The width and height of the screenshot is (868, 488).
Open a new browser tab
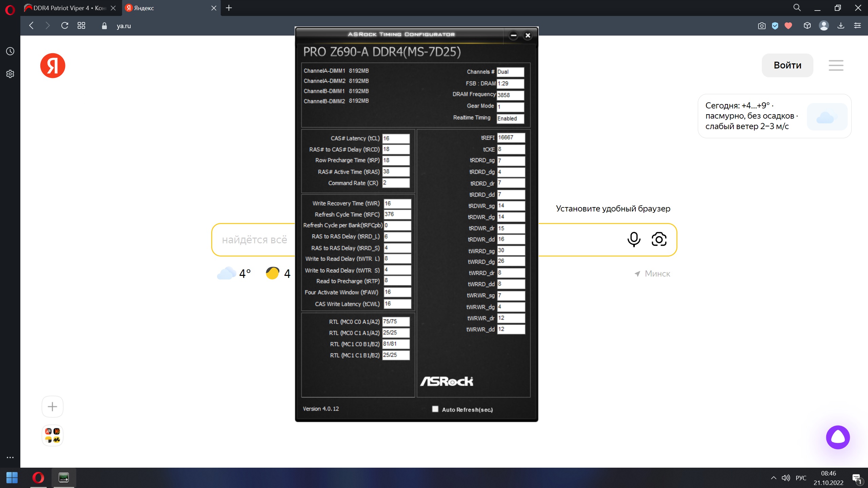(x=229, y=8)
